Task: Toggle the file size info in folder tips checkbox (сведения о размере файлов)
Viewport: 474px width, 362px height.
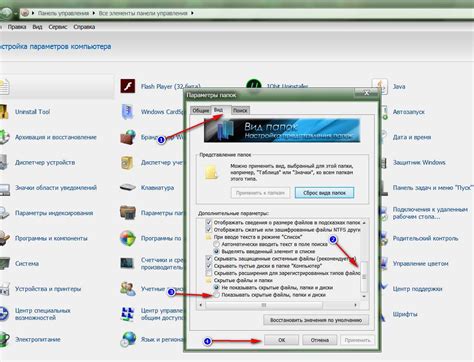Action: [x=209, y=222]
